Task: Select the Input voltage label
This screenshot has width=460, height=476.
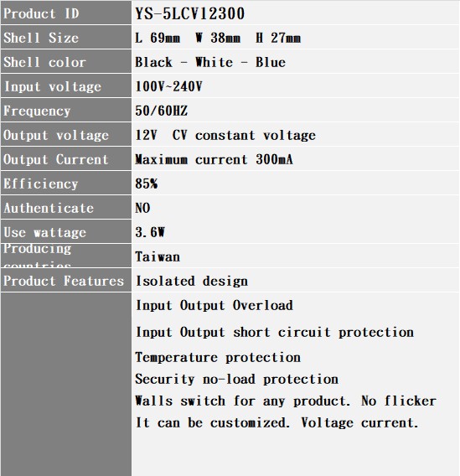Action: 52,87
